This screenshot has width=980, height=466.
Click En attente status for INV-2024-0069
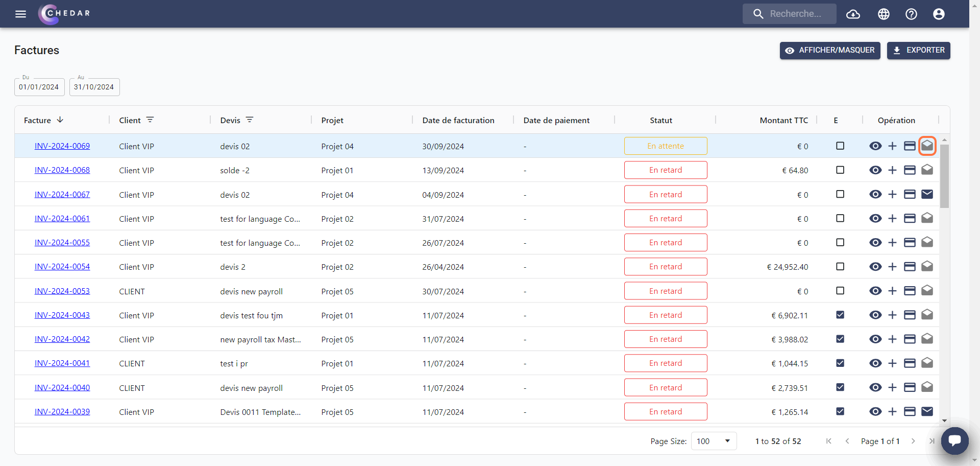coord(666,146)
